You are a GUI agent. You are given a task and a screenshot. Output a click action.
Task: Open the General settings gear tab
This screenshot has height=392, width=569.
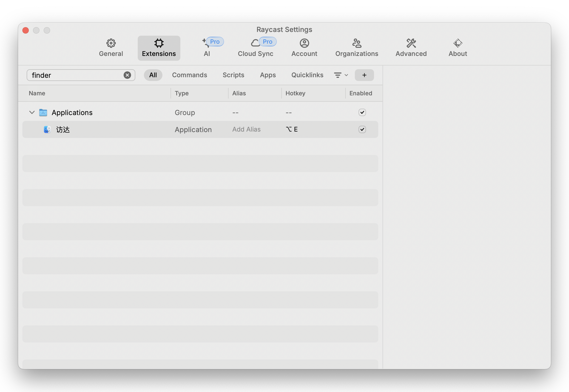point(111,48)
